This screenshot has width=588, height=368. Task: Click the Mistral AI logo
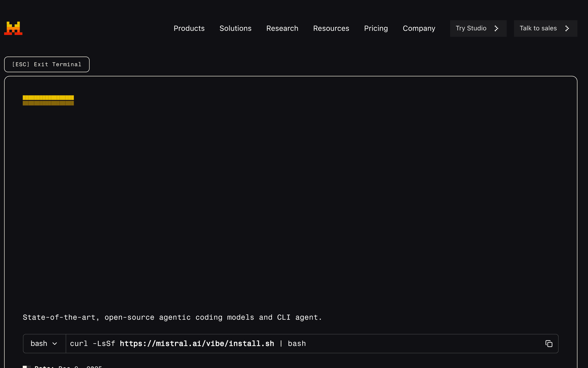pos(13,28)
